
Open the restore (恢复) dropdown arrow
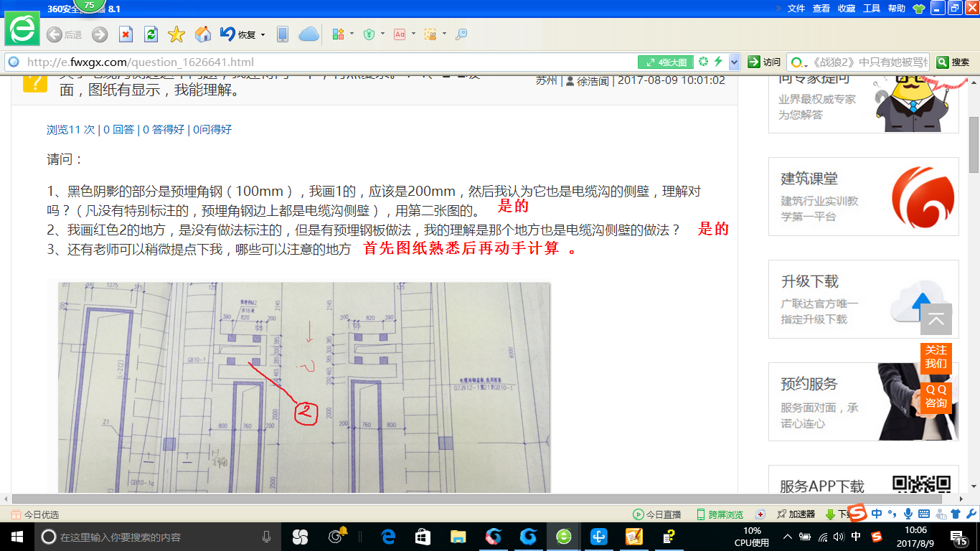point(263,34)
